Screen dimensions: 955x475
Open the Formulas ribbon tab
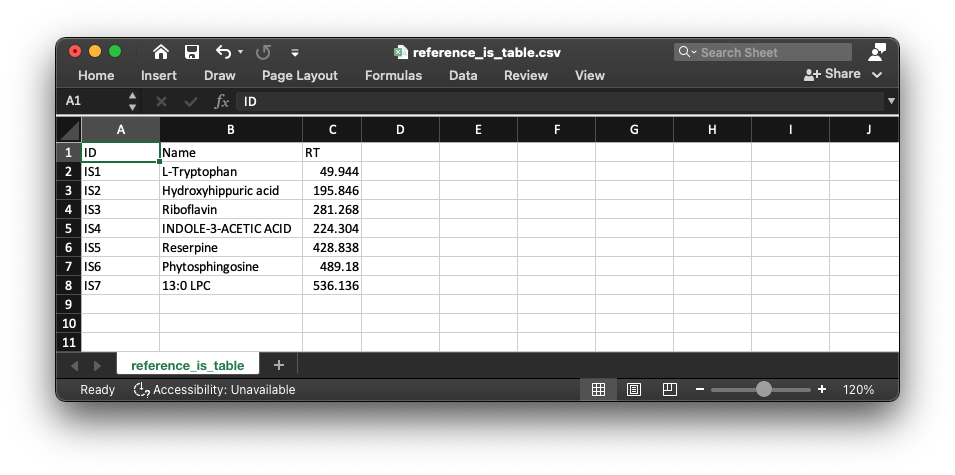click(x=393, y=75)
